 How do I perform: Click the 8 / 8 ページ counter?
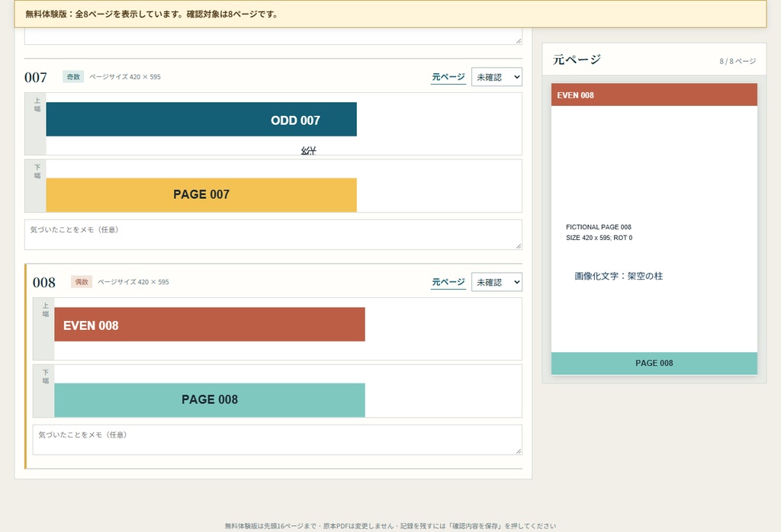click(738, 61)
